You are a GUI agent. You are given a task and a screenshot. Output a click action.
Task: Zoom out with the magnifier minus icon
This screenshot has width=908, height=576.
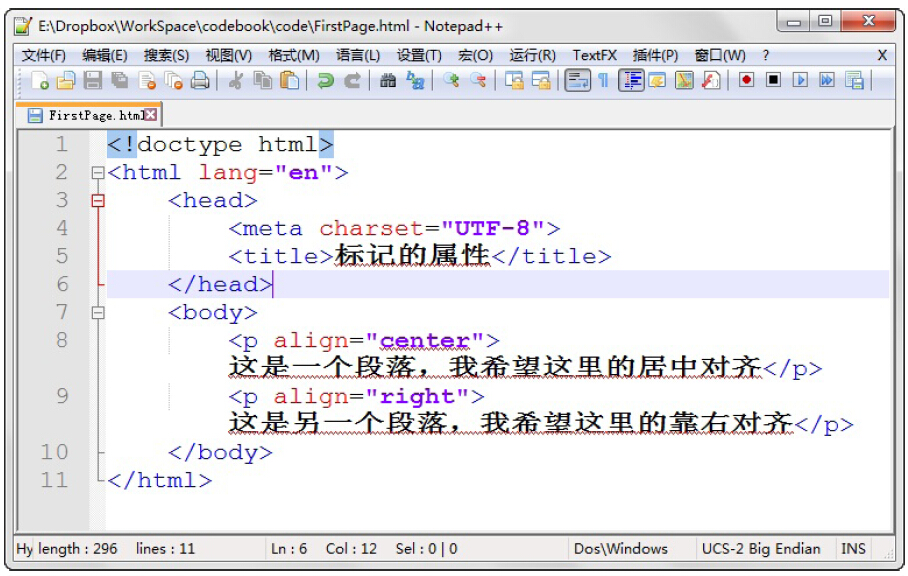pyautogui.click(x=478, y=80)
